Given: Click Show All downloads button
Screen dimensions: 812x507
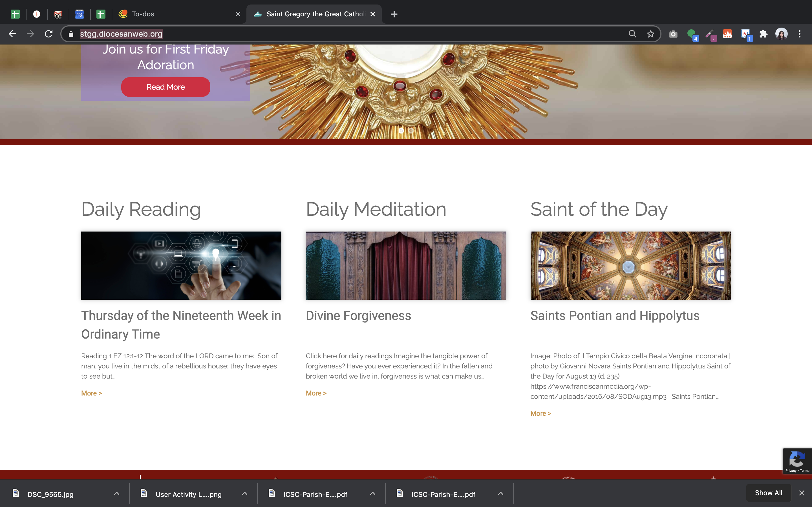Looking at the screenshot, I should (768, 493).
